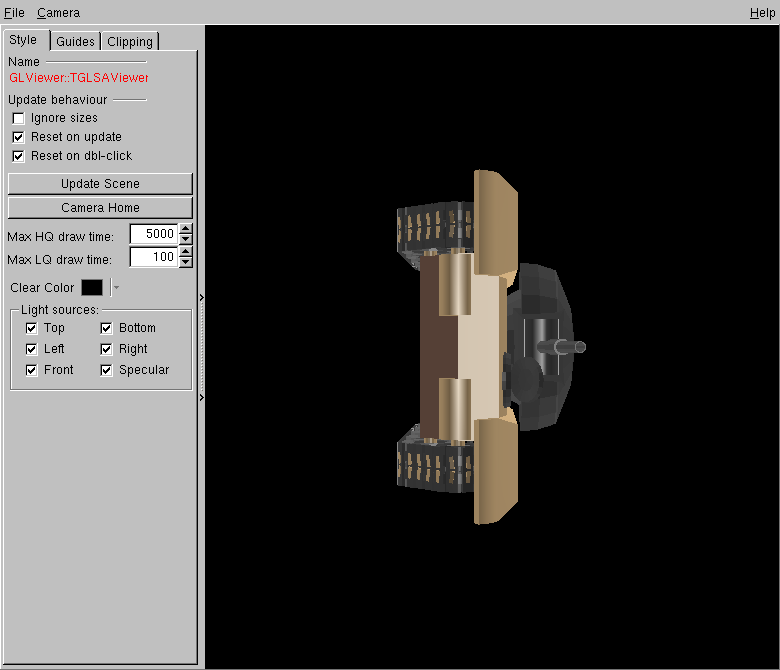Viewport: 780px width, 670px height.
Task: Open the File menu
Action: [14, 12]
